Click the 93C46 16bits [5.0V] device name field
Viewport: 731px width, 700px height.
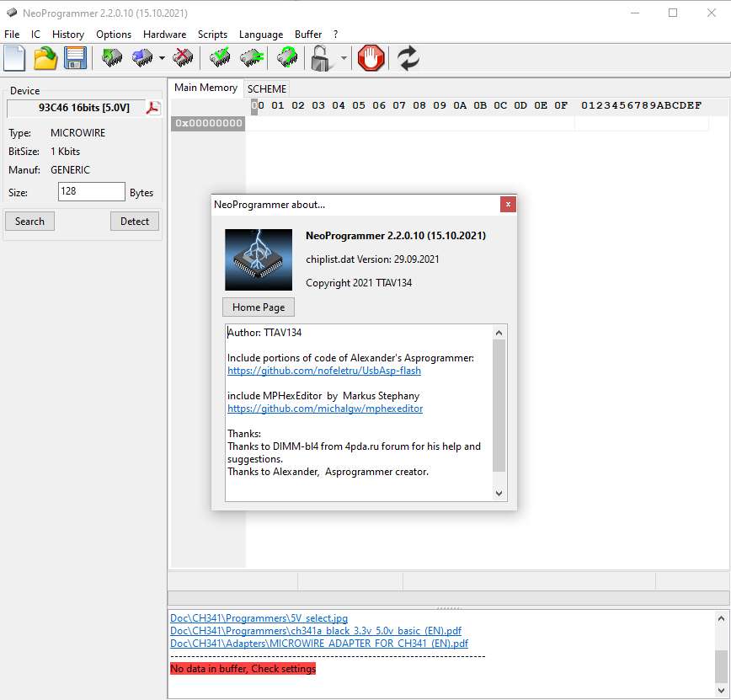[x=77, y=108]
